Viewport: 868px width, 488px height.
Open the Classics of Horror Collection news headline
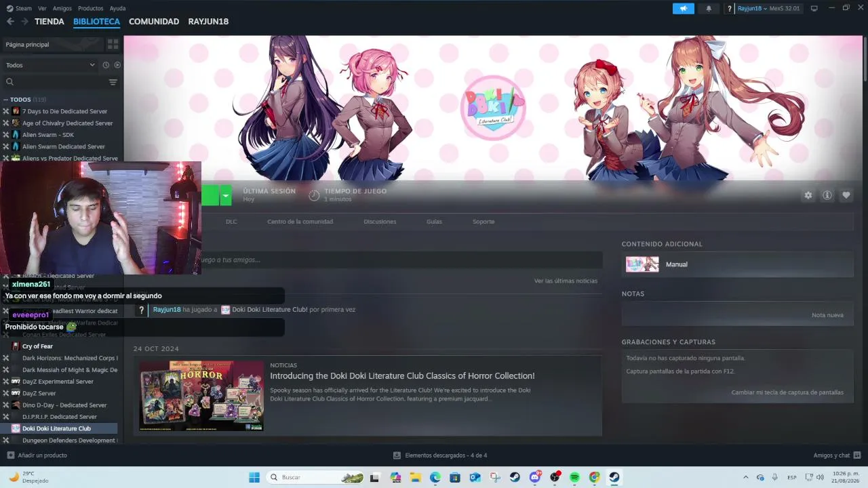[402, 375]
